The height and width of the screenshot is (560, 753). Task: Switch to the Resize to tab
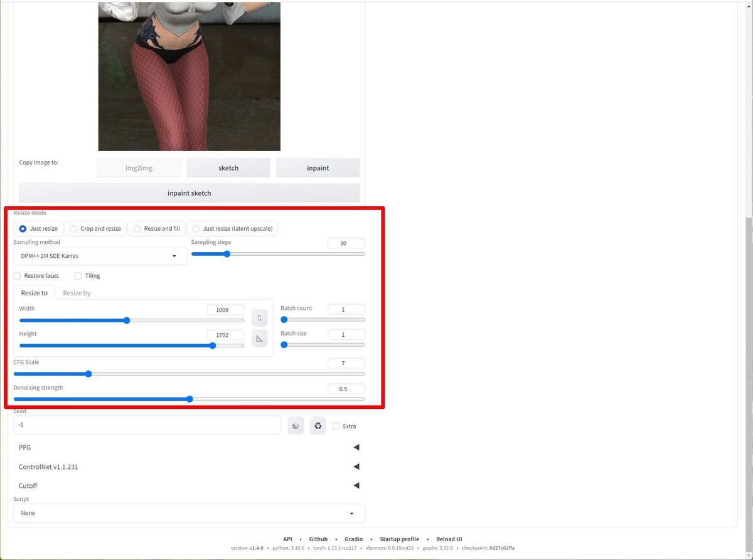(x=35, y=293)
